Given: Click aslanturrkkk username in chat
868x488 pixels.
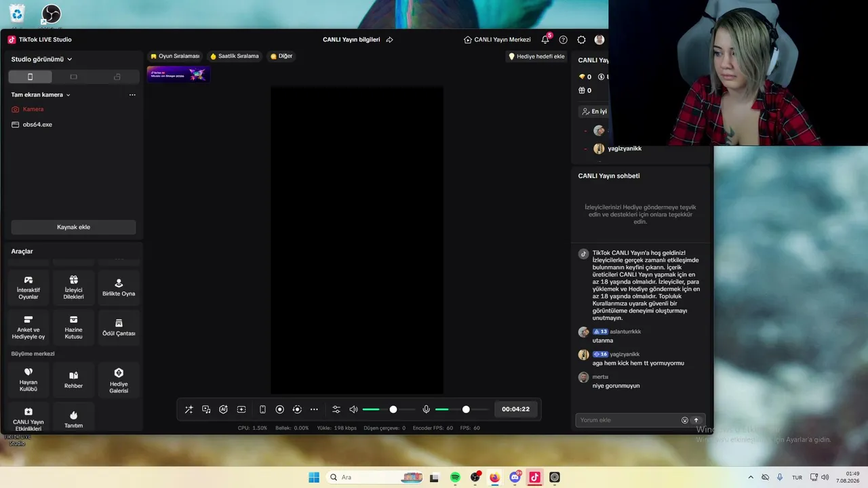Looking at the screenshot, I should point(625,331).
